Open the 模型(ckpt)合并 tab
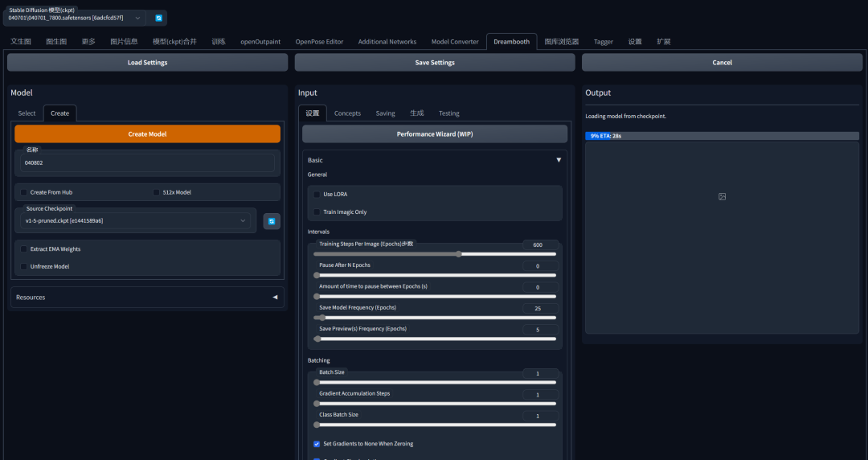 (174, 42)
